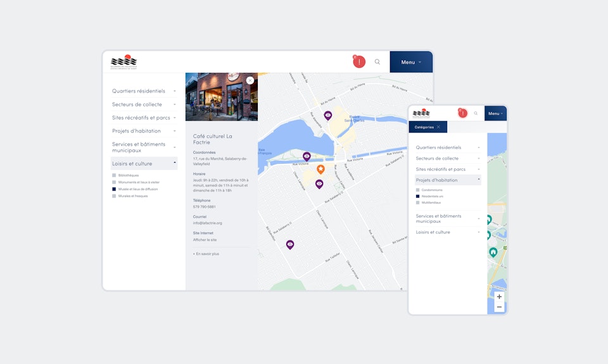Image resolution: width=608 pixels, height=364 pixels.
Task: Enable the Bibliothèques checkbox
Action: tap(114, 175)
